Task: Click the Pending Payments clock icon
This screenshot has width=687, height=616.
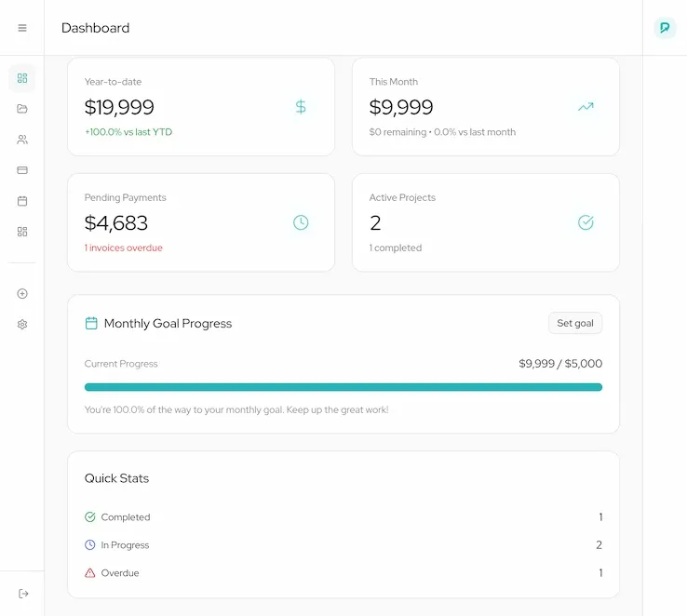Action: pos(301,222)
